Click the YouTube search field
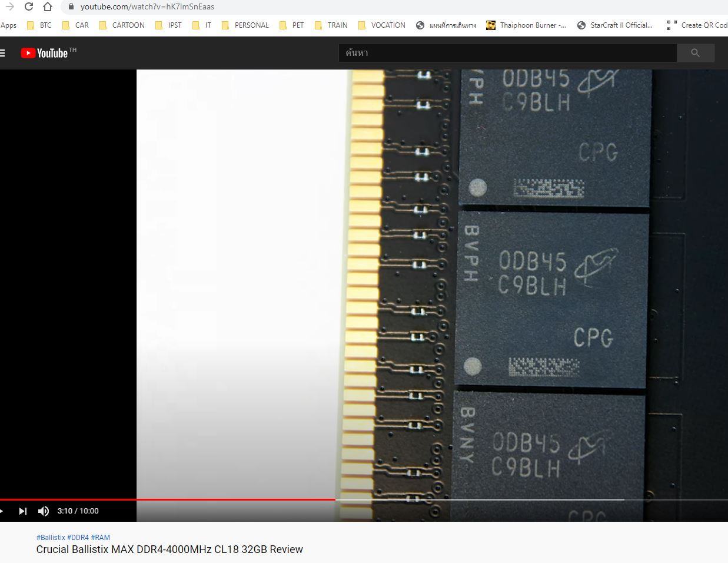 click(x=508, y=53)
